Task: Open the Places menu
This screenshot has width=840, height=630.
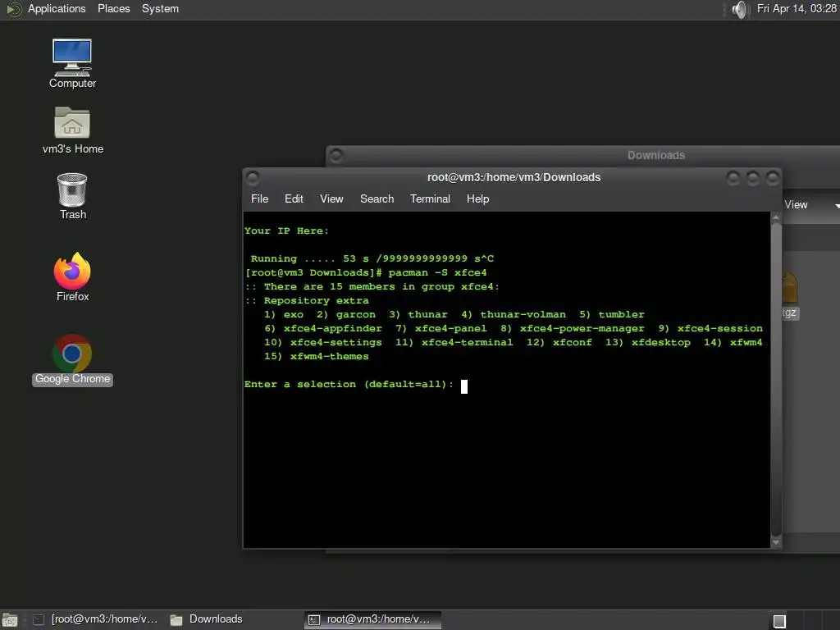Action: point(113,9)
